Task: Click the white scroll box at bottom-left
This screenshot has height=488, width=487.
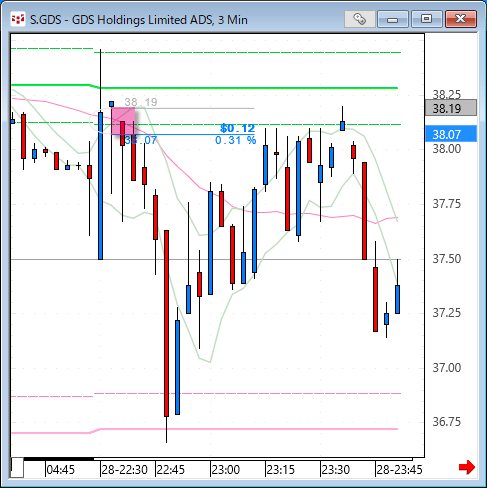Action: (x=17, y=467)
